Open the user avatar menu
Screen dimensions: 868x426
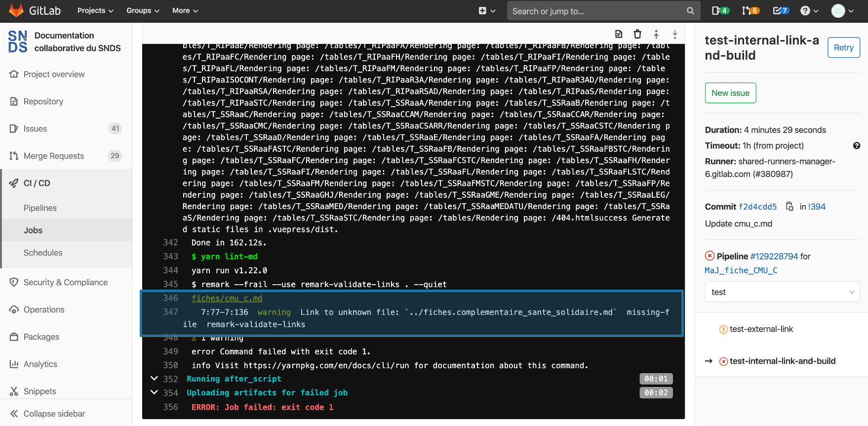[842, 11]
